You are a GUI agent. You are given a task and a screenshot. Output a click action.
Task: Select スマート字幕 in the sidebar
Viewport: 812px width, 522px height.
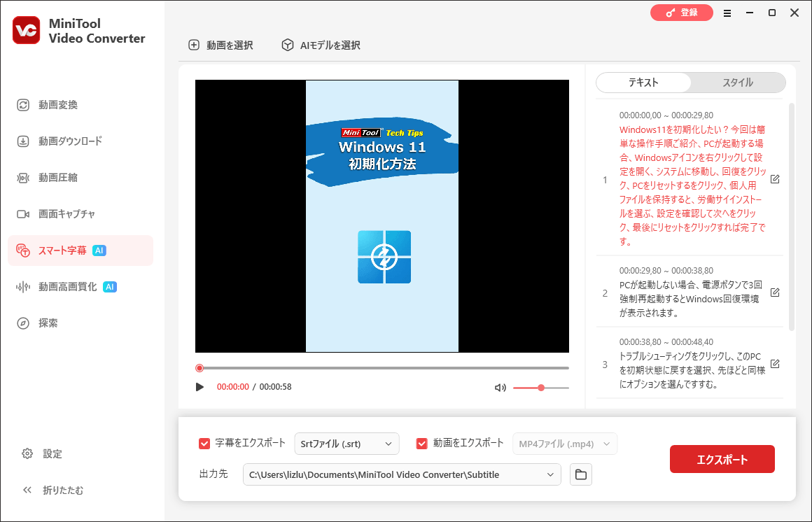tap(80, 251)
